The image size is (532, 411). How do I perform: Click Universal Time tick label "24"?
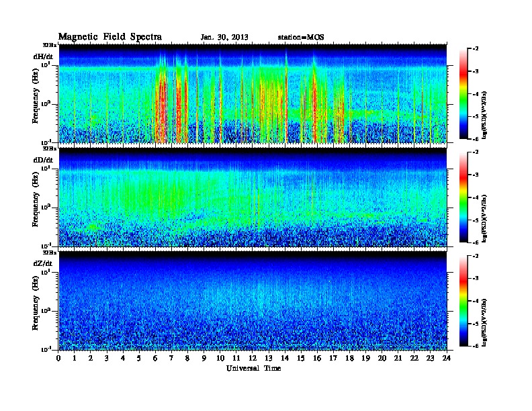pyautogui.click(x=447, y=359)
